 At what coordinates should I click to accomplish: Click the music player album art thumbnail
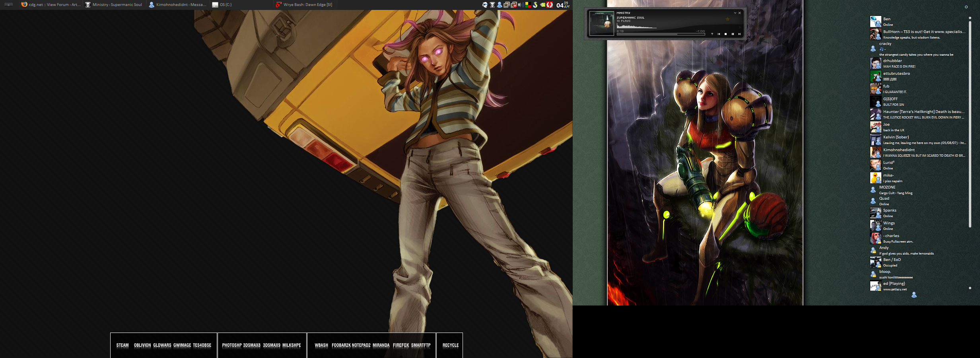click(602, 23)
